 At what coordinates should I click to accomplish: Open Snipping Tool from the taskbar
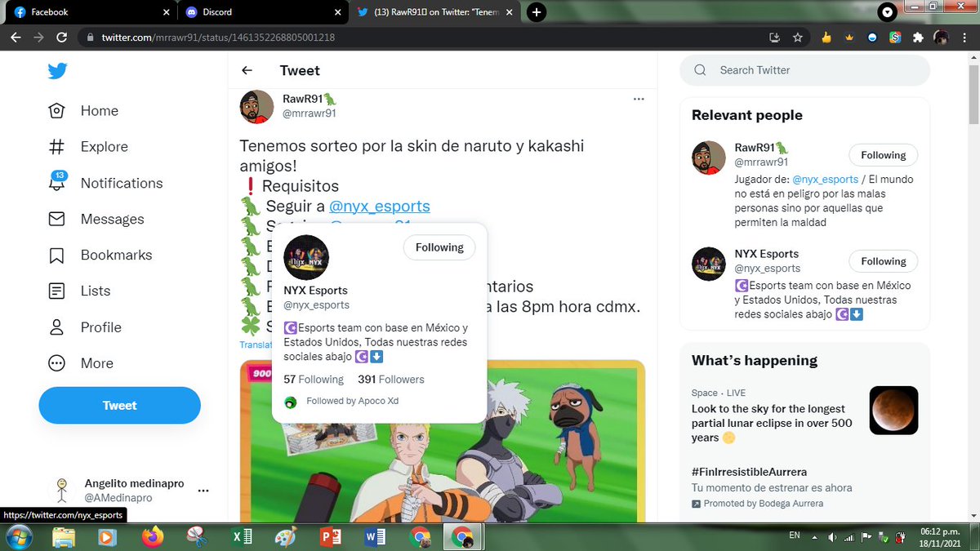click(x=197, y=536)
